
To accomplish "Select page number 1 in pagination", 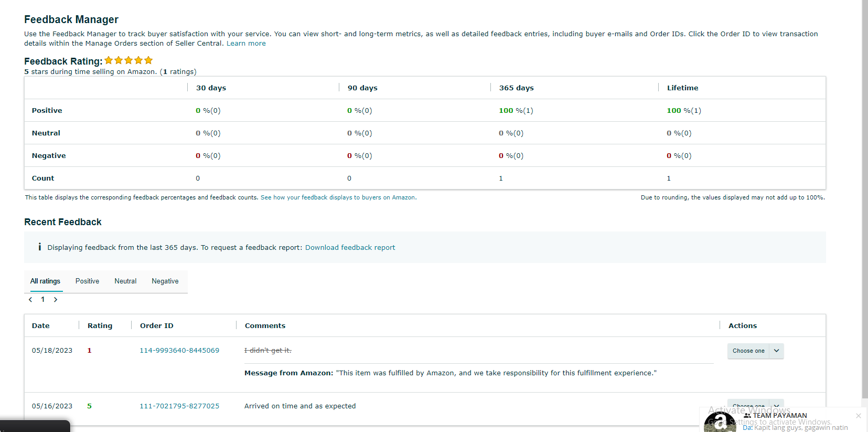I will tap(43, 299).
